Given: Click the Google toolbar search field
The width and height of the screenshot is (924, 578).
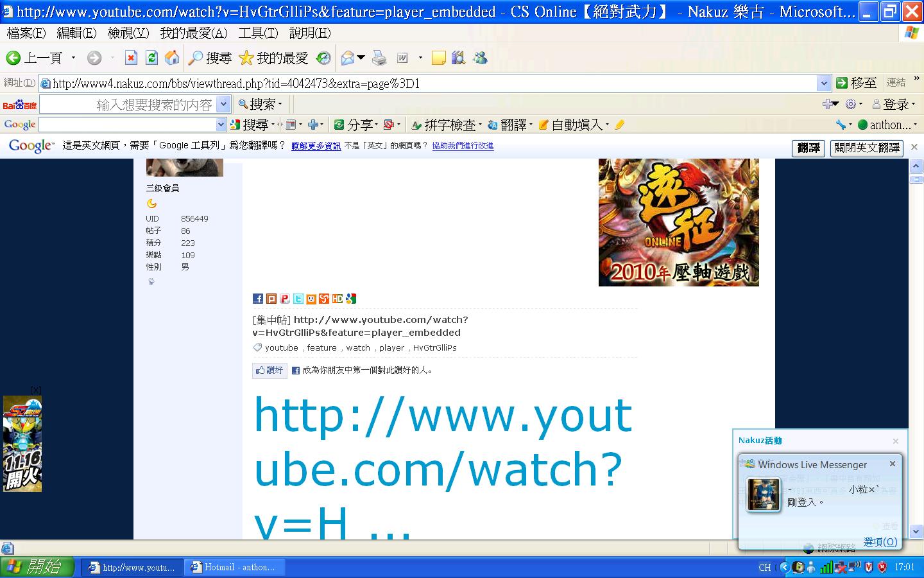Looking at the screenshot, I should click(x=127, y=125).
